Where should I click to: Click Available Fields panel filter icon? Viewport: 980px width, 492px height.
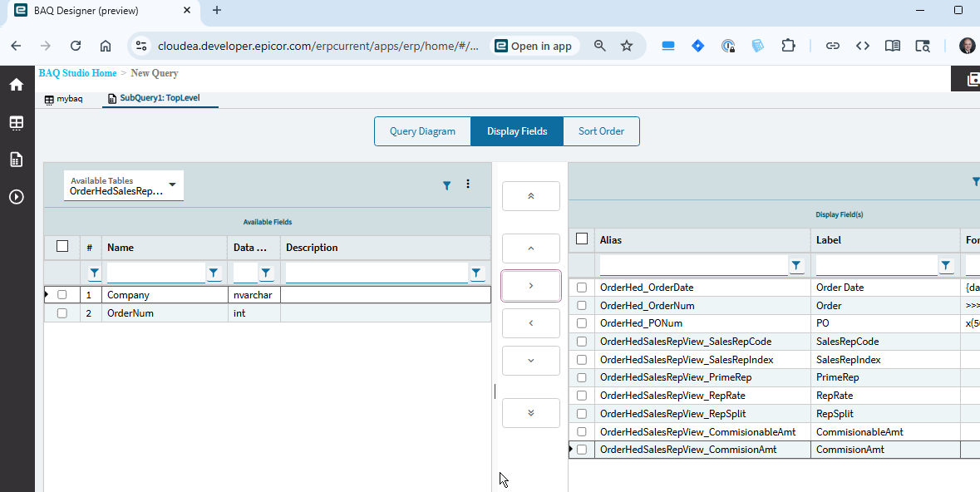pyautogui.click(x=446, y=185)
